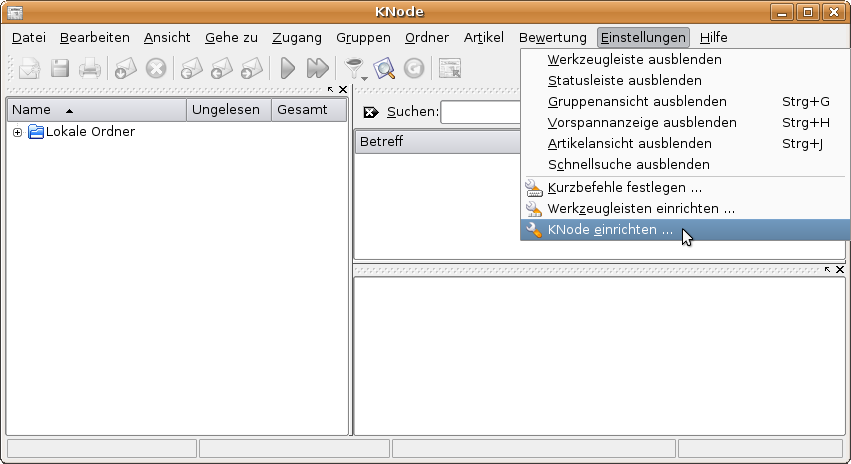Click the save icon in the toolbar

(x=60, y=69)
